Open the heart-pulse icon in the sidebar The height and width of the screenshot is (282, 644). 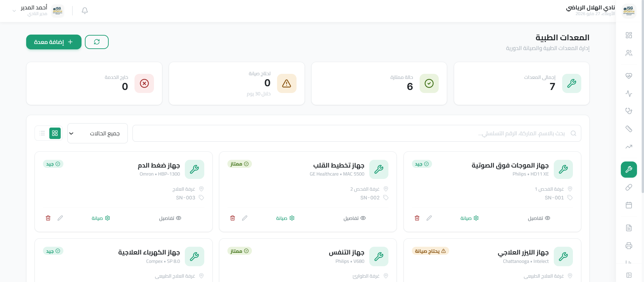click(629, 76)
